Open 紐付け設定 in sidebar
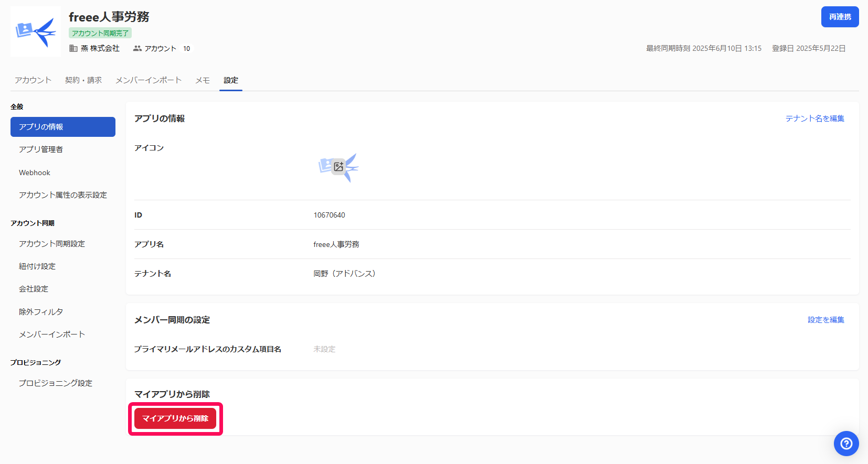This screenshot has width=868, height=464. click(63, 266)
